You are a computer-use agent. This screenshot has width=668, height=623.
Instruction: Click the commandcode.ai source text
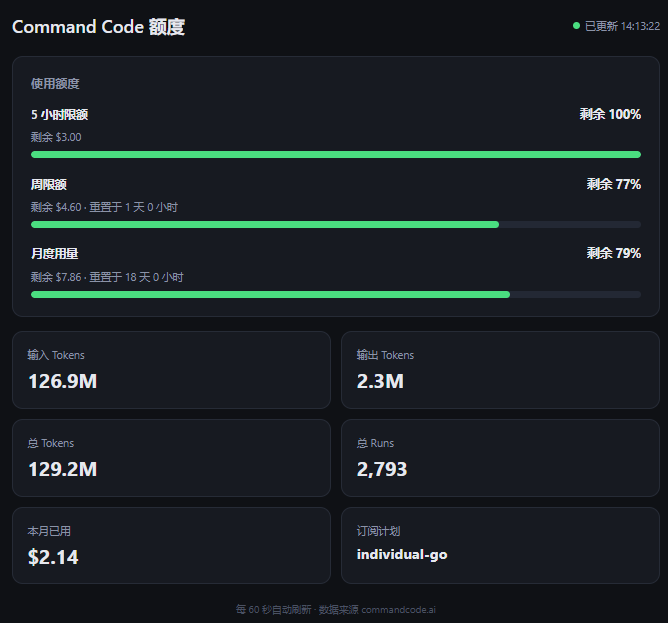pos(398,610)
